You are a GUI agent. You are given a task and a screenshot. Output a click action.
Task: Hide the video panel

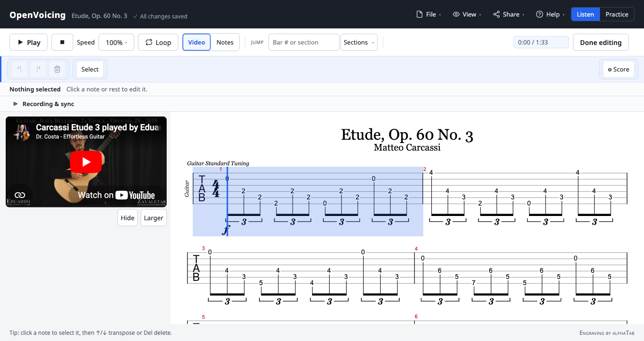[x=127, y=218]
